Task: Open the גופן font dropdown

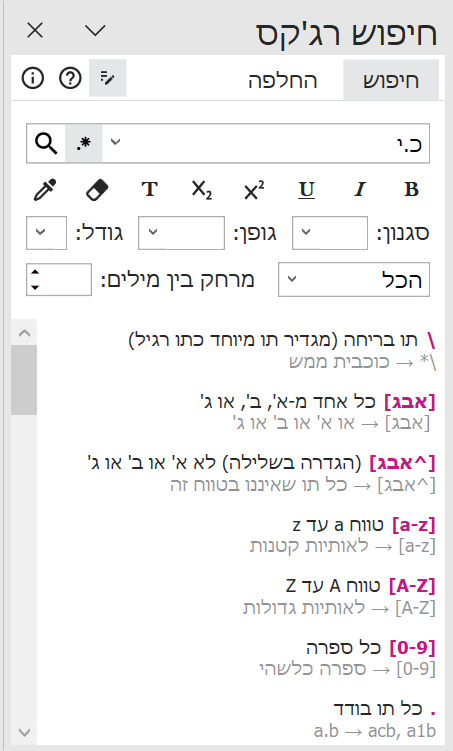Action: [181, 233]
